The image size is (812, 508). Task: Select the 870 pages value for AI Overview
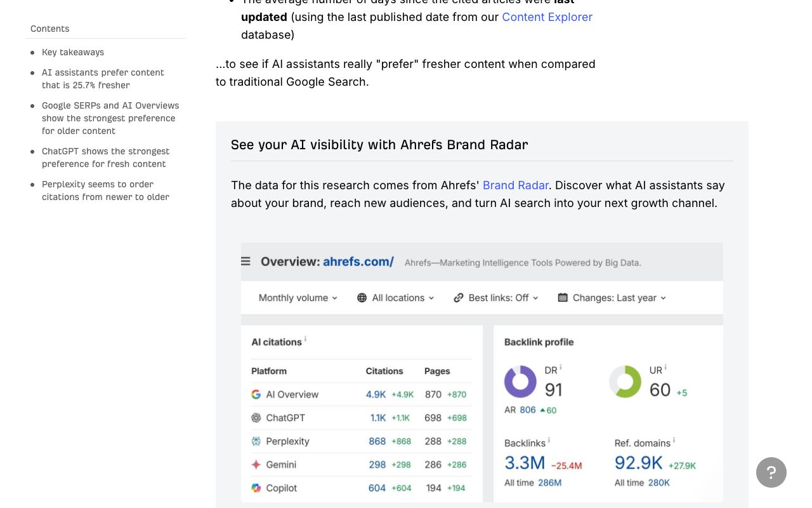tap(433, 394)
